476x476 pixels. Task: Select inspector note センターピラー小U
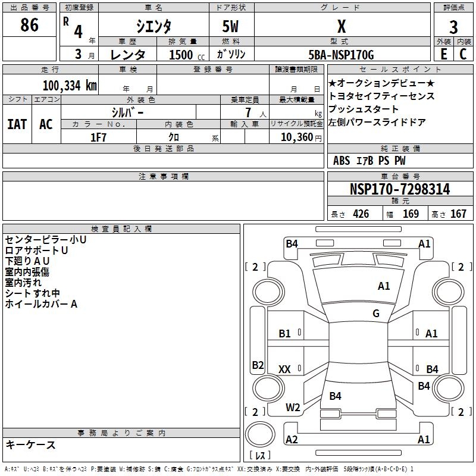pyautogui.click(x=46, y=240)
